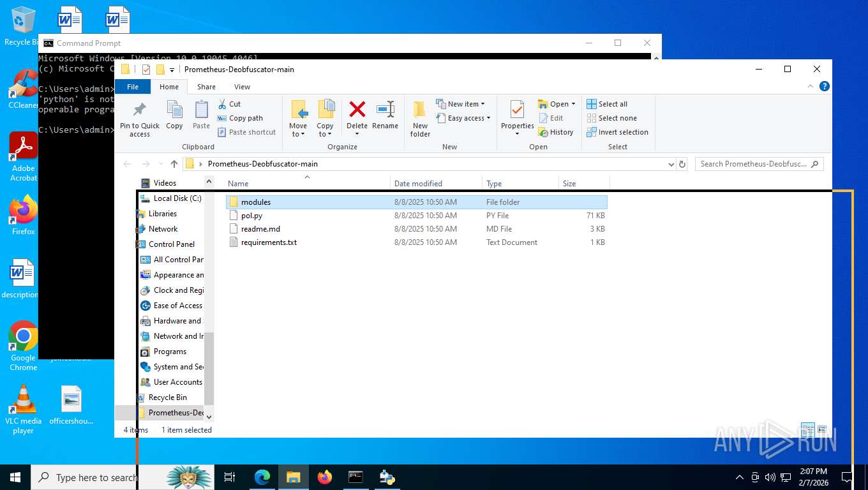Expand address bar history dropdown
Viewport: 868px width, 490px height.
(671, 165)
